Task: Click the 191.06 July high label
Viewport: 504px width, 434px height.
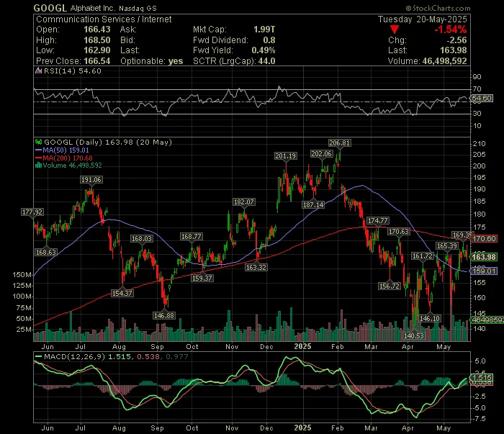Action: [91, 180]
